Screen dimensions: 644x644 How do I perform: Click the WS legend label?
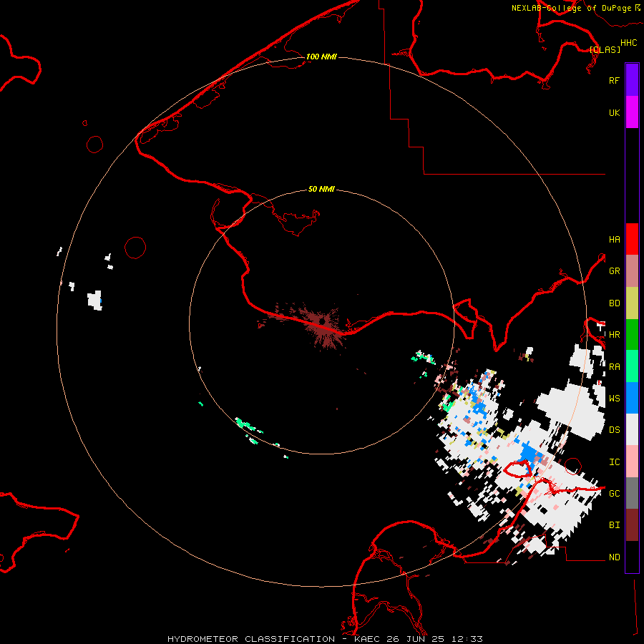click(x=614, y=399)
